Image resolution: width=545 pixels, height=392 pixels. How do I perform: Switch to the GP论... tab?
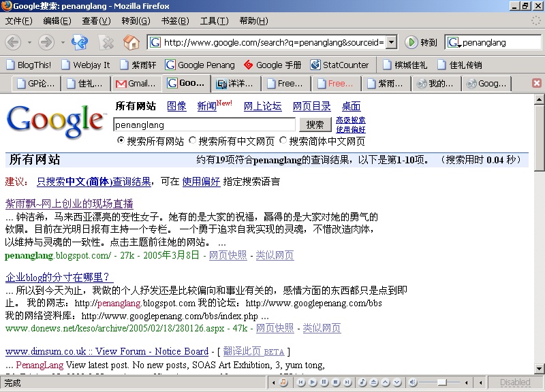[x=36, y=83]
